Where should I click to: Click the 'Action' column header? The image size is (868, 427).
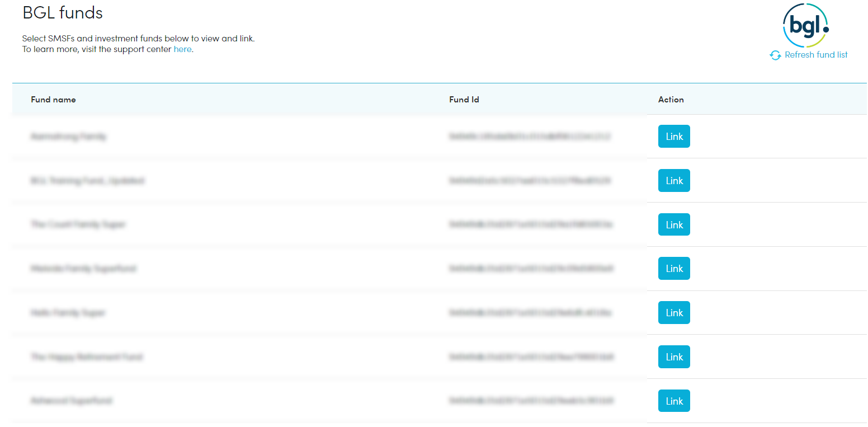coord(671,100)
